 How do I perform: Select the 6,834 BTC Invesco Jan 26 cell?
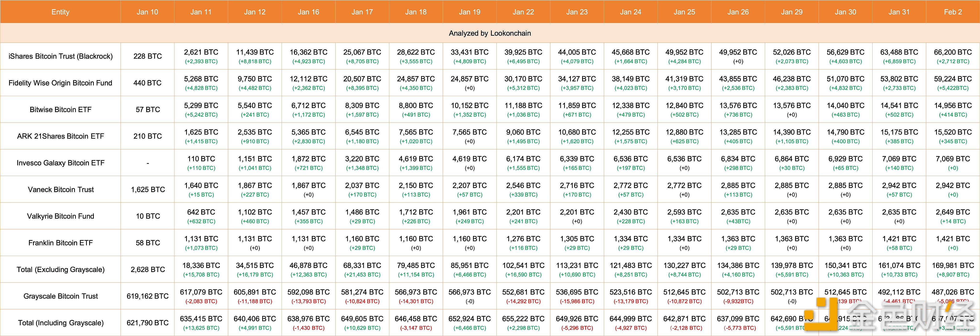click(x=738, y=163)
